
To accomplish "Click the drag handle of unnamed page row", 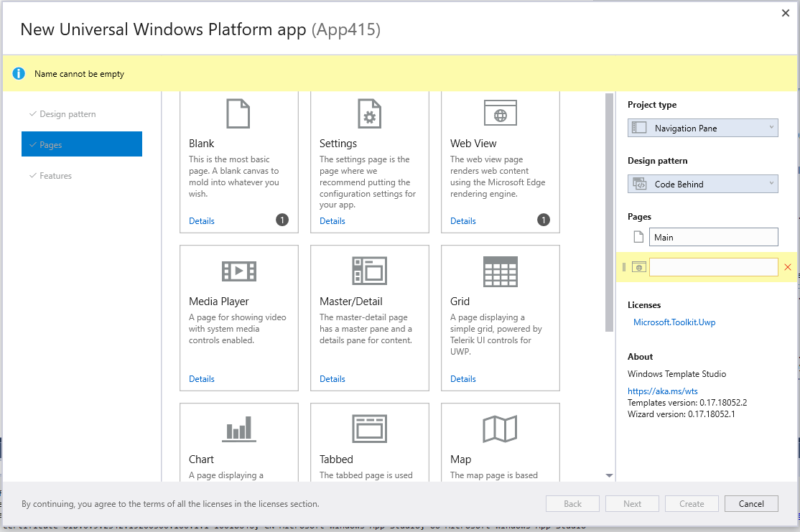I will pyautogui.click(x=623, y=267).
